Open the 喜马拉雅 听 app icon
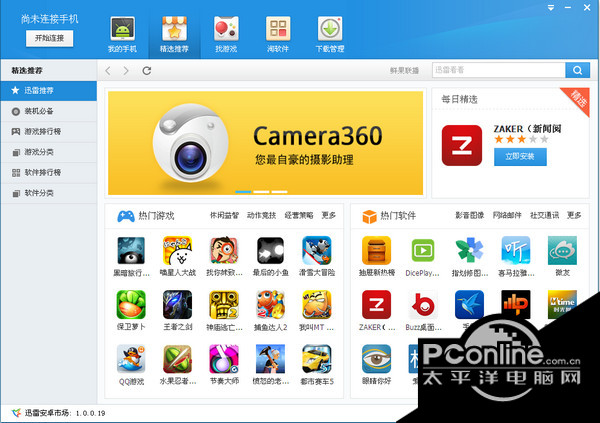Viewport: 600px width, 423px height. coord(516,251)
